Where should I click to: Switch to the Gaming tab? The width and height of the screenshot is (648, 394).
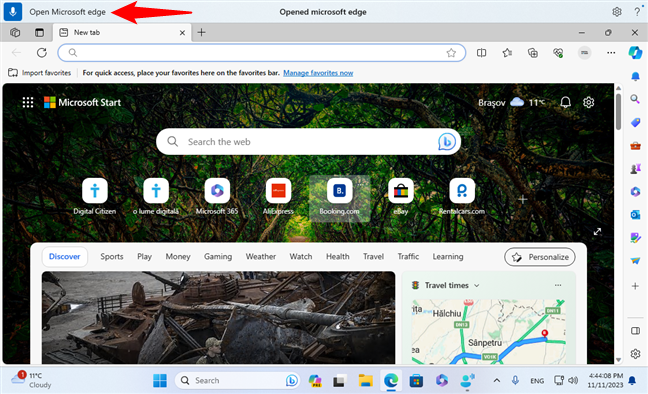[x=218, y=257]
